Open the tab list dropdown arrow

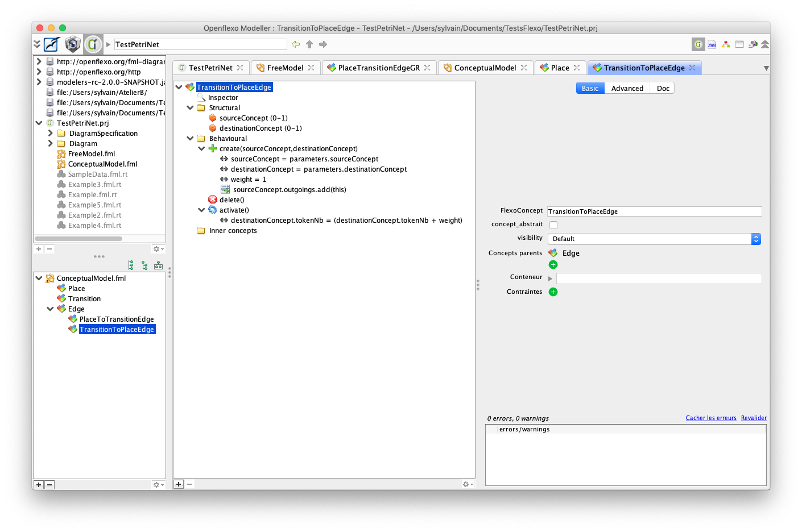pos(766,68)
